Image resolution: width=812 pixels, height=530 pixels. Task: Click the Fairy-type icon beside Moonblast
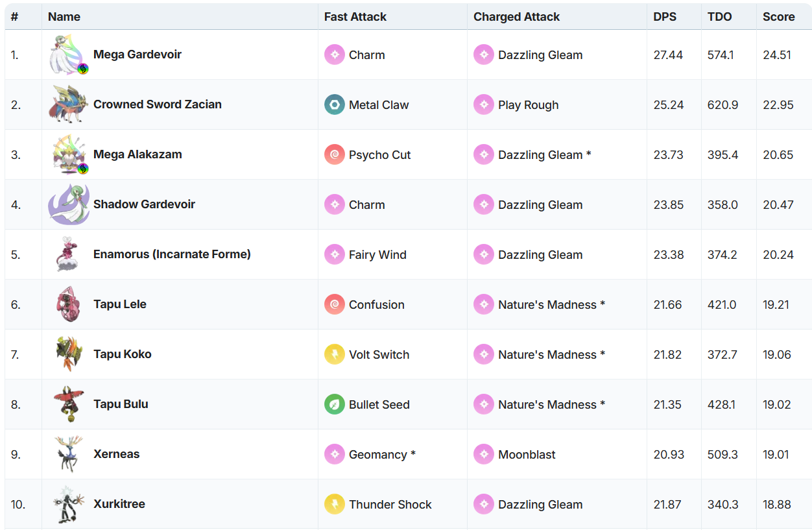pos(484,455)
